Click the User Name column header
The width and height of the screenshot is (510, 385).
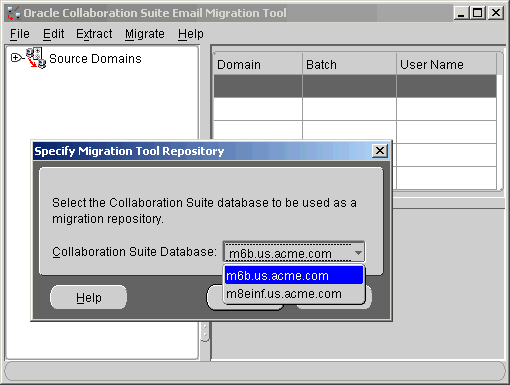pyautogui.click(x=446, y=64)
